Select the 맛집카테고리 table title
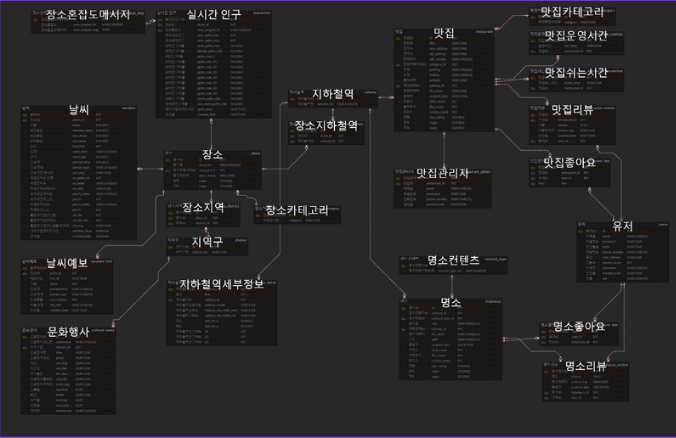 click(x=572, y=12)
